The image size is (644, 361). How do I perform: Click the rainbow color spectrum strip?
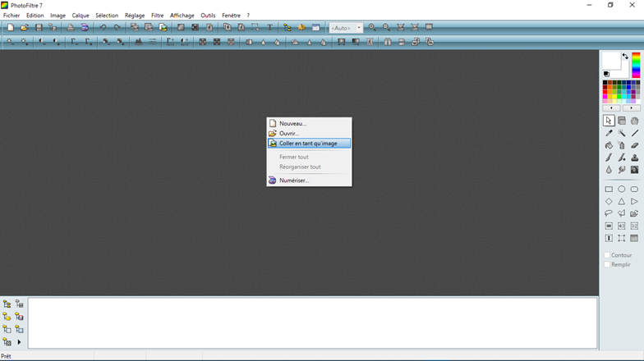coord(636,66)
